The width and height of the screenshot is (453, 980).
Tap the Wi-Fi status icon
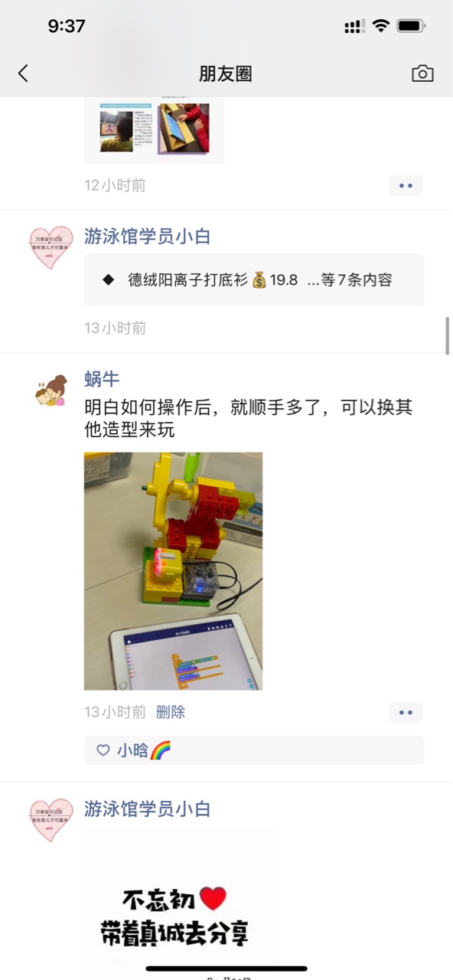pos(380,26)
